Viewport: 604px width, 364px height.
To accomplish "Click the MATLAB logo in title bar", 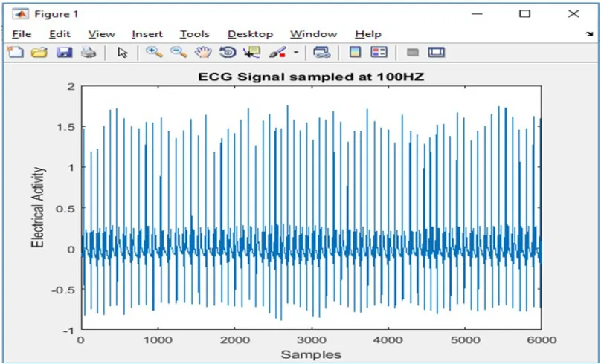I will point(20,14).
